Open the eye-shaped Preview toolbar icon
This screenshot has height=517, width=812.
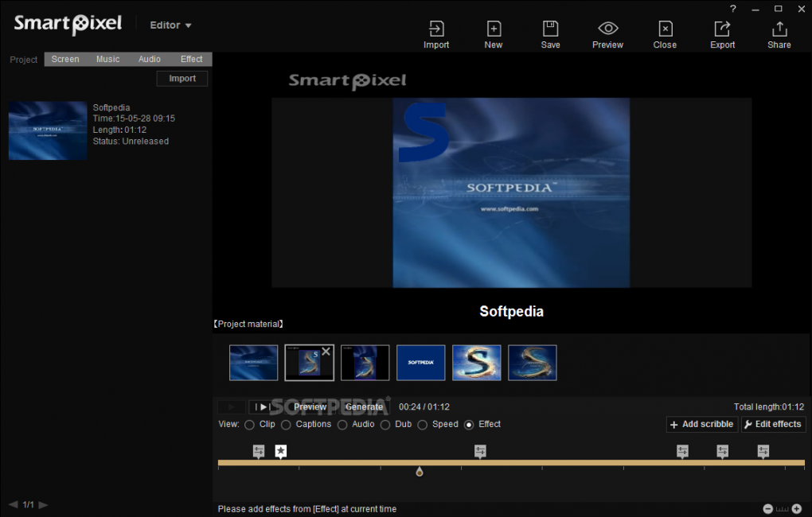point(608,35)
